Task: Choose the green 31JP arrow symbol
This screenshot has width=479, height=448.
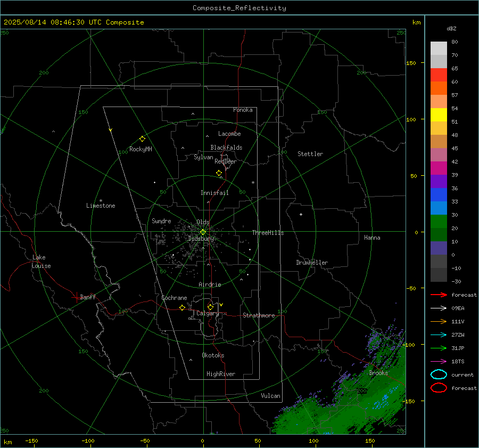Action: click(439, 348)
